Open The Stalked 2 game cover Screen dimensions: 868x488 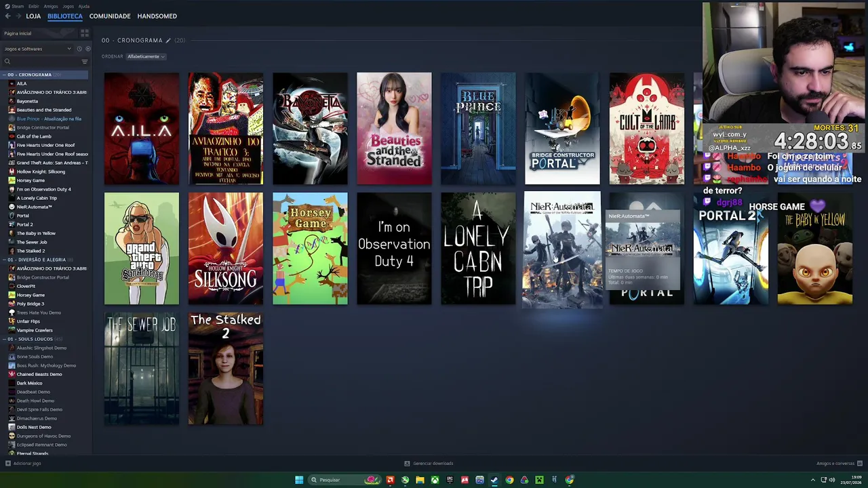point(226,369)
